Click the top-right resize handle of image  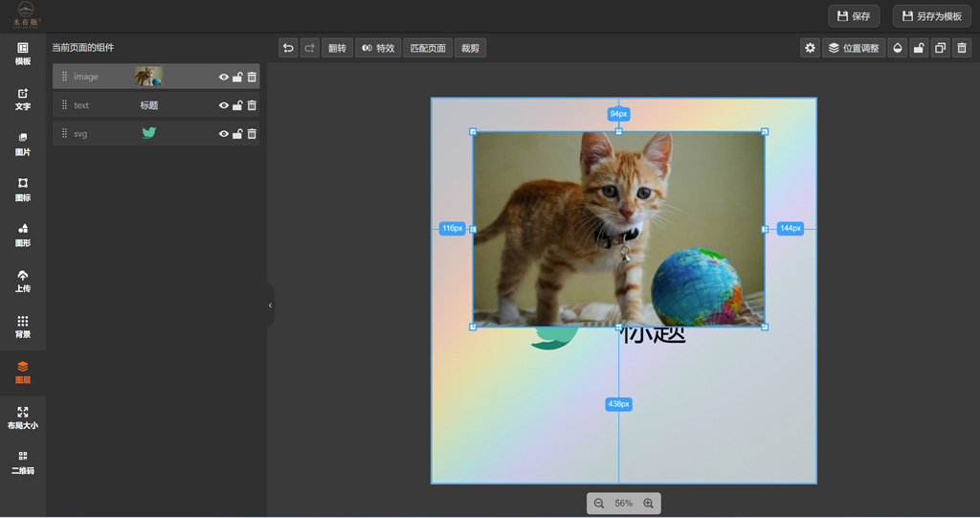pos(765,132)
